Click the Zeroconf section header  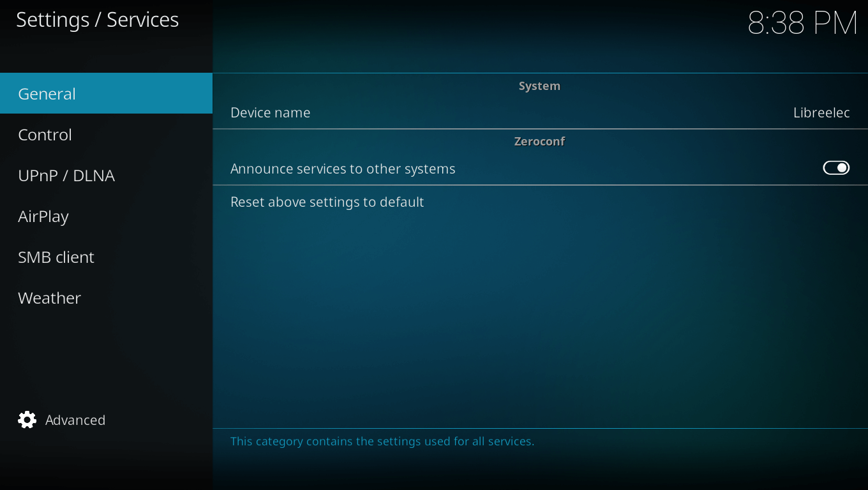539,142
